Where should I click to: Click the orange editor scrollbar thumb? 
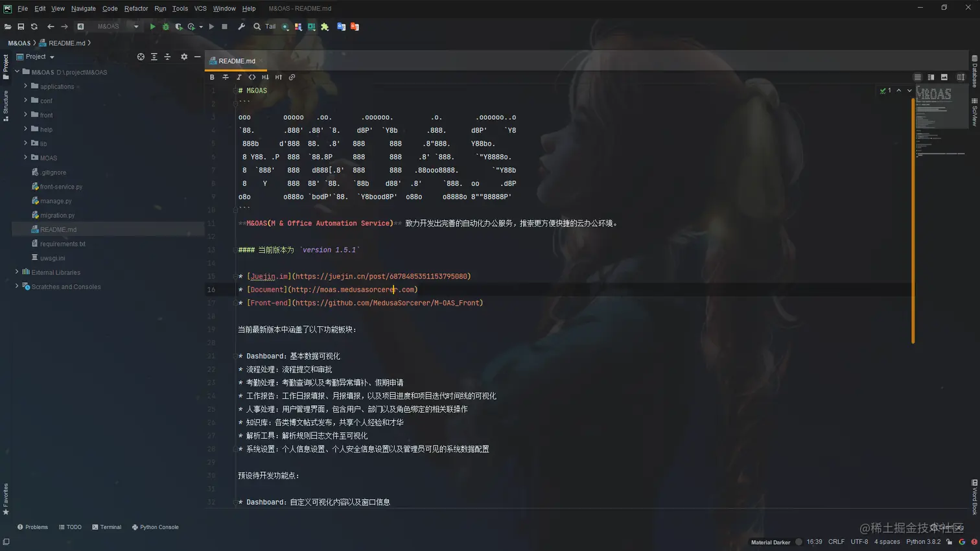pyautogui.click(x=913, y=220)
